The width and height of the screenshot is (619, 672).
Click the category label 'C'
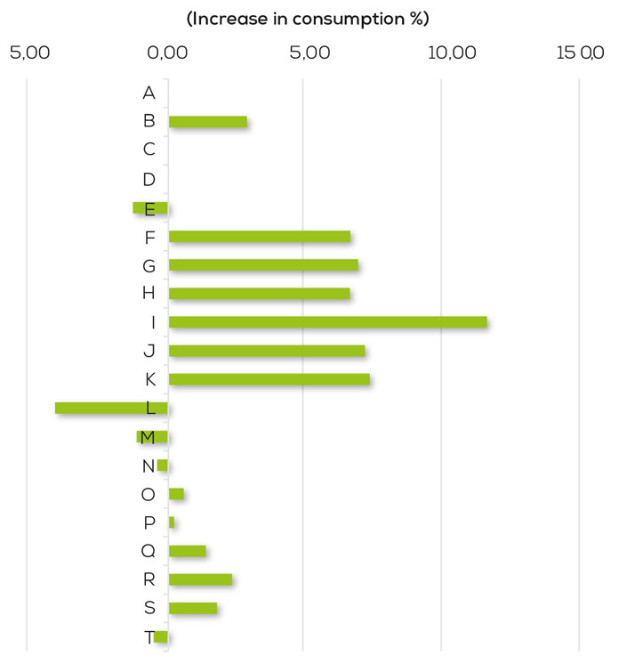pos(149,150)
